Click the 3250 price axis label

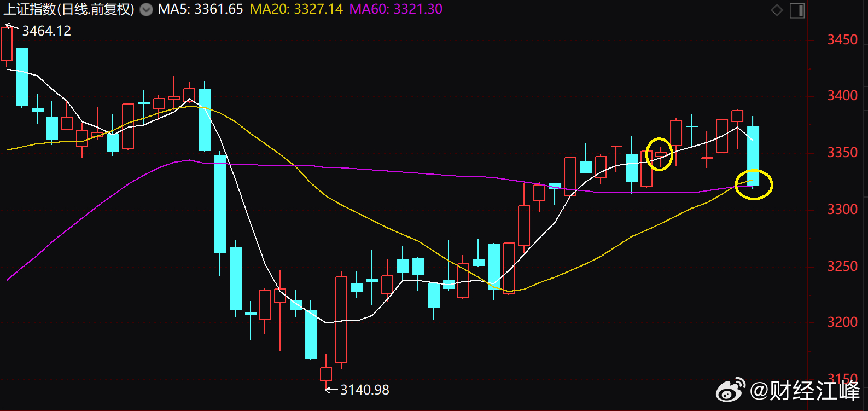[842, 267]
